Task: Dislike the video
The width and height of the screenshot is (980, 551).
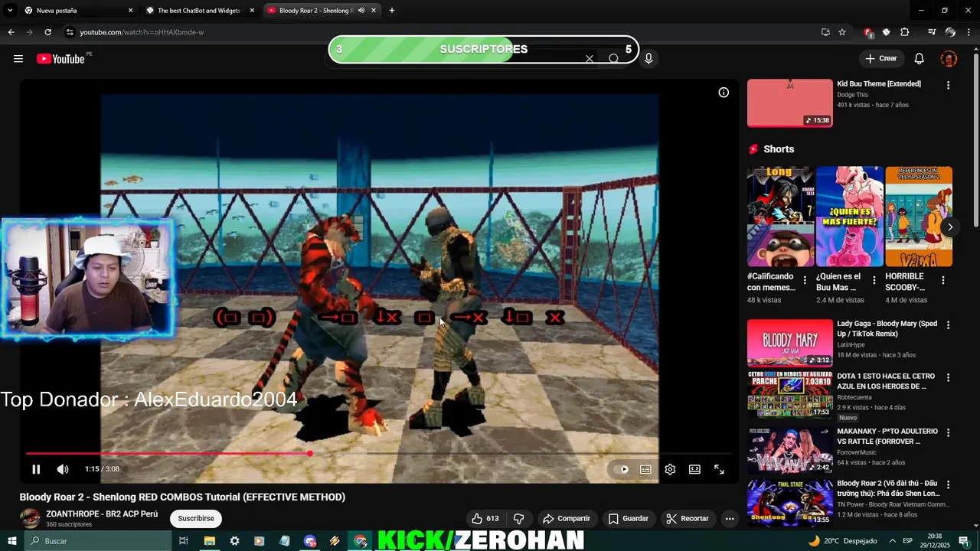Action: [x=518, y=518]
